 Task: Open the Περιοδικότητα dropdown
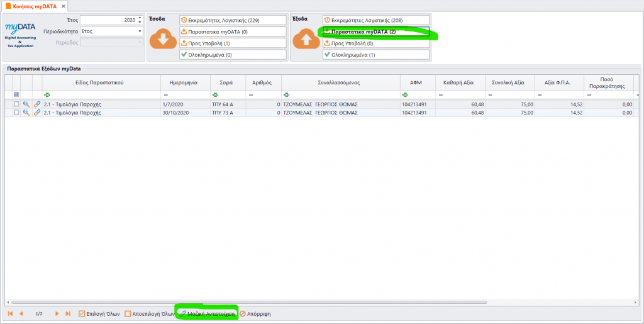pyautogui.click(x=140, y=31)
